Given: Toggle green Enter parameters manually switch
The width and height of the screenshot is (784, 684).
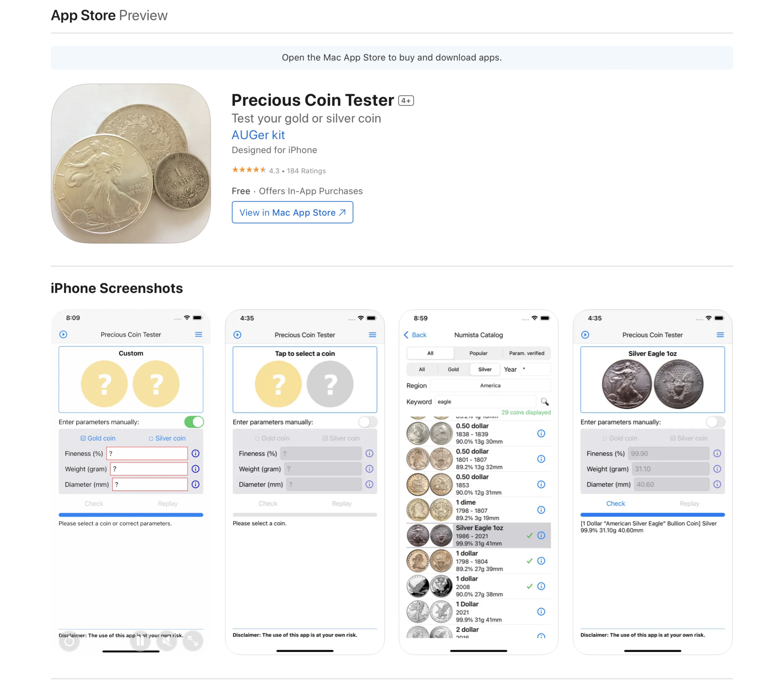Looking at the screenshot, I should (x=194, y=422).
